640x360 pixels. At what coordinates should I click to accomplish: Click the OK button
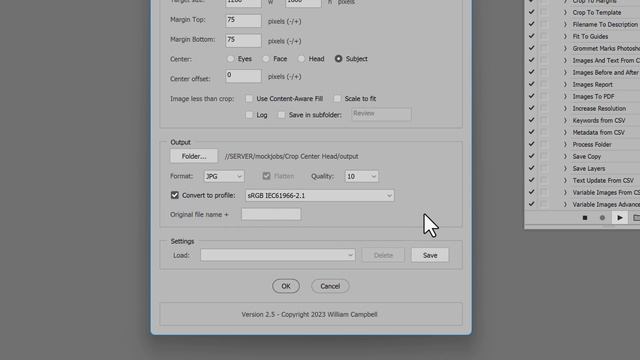click(x=286, y=286)
